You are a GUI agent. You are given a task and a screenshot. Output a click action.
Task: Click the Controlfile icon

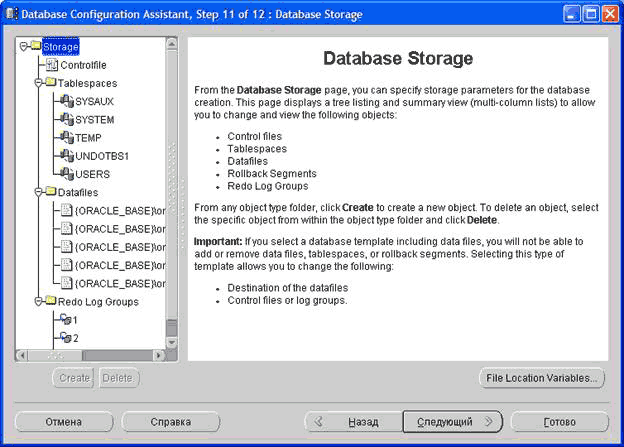(x=52, y=64)
